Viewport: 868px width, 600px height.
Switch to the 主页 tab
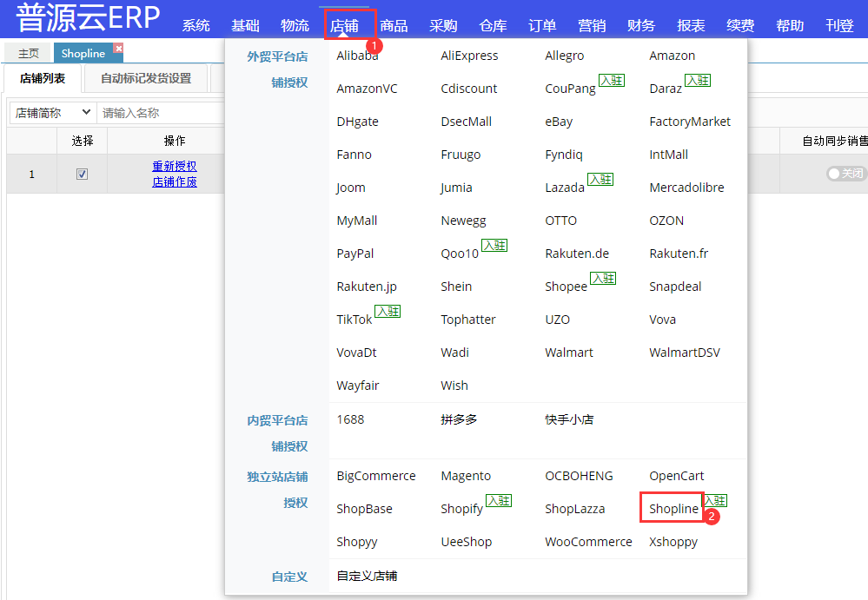[x=28, y=53]
